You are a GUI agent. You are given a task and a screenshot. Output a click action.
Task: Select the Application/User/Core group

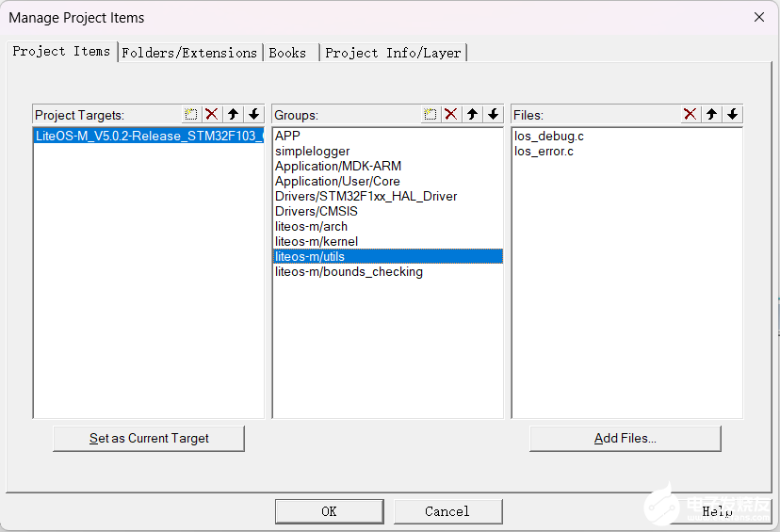388,181
